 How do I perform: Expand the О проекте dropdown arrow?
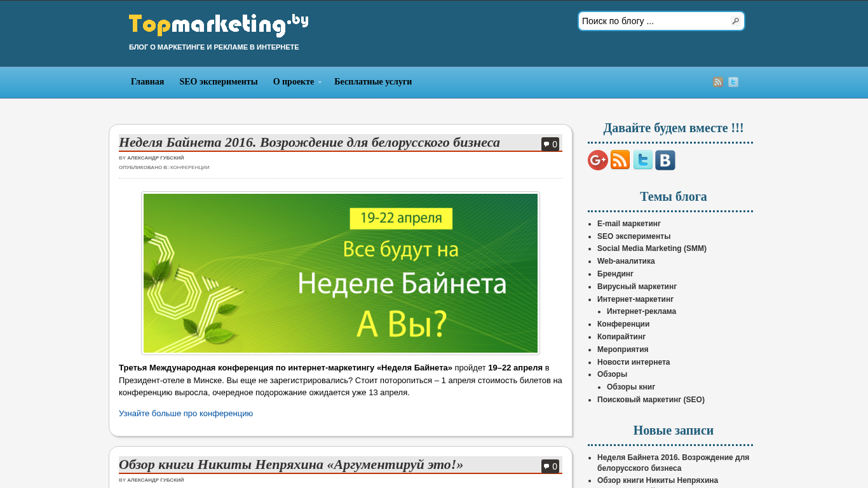(x=320, y=83)
